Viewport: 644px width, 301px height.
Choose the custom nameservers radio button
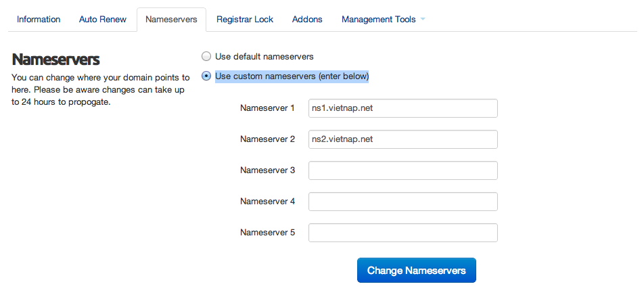pos(206,76)
